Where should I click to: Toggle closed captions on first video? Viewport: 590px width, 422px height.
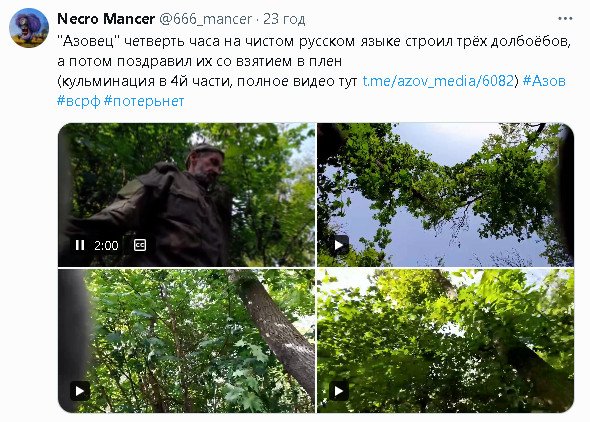140,245
